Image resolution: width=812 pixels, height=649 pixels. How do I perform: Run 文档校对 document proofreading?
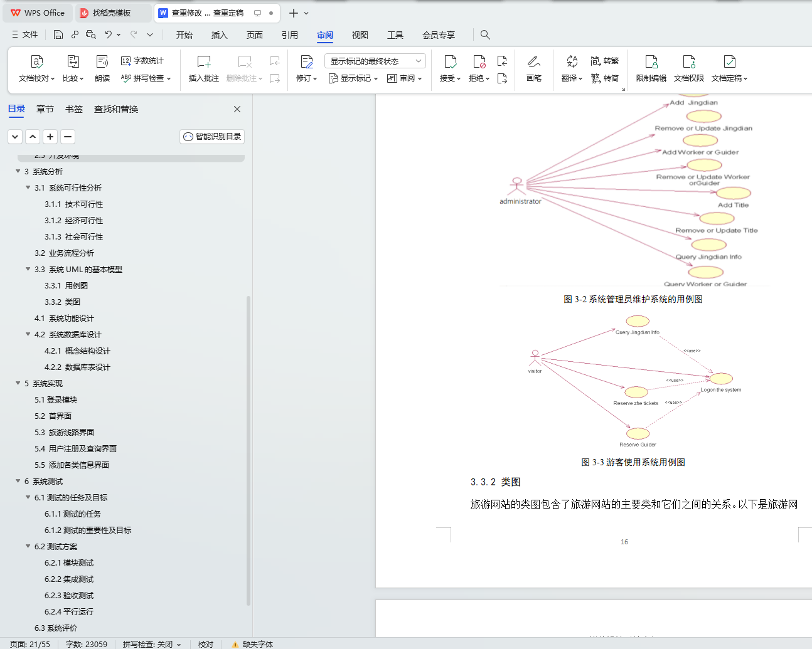36,69
